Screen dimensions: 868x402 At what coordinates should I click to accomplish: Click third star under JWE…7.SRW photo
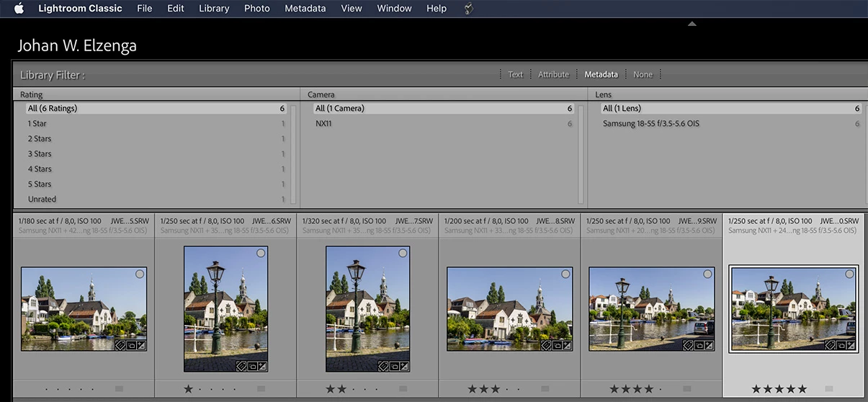coord(353,389)
